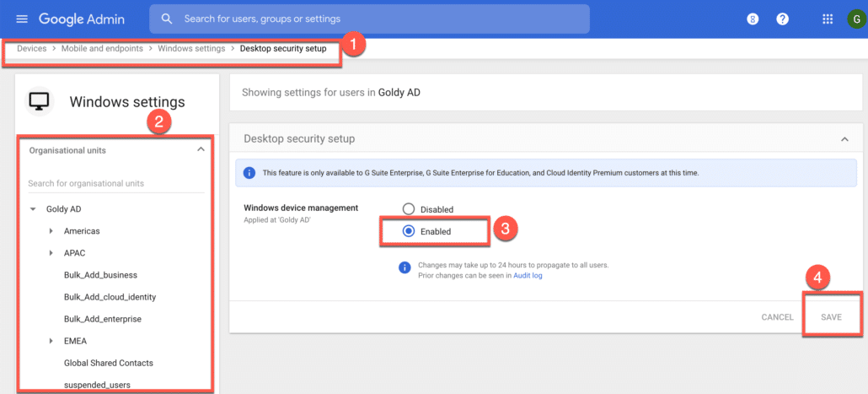Click the Windows device management label
The width and height of the screenshot is (868, 394).
[301, 208]
